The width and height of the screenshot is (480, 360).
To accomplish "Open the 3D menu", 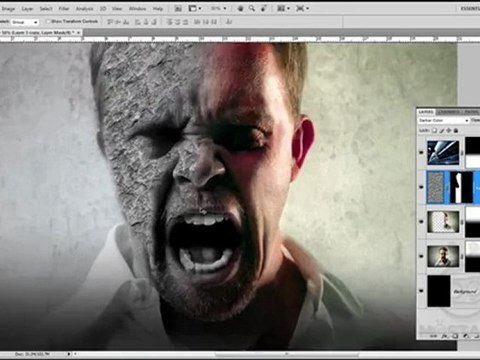I will [103, 9].
